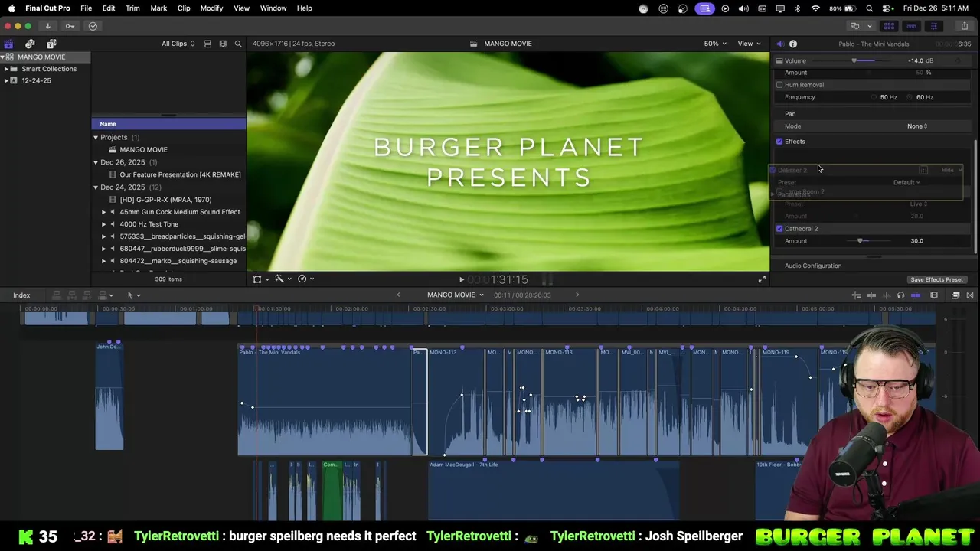
Task: Open the Import Media arrow button
Action: pyautogui.click(x=47, y=26)
